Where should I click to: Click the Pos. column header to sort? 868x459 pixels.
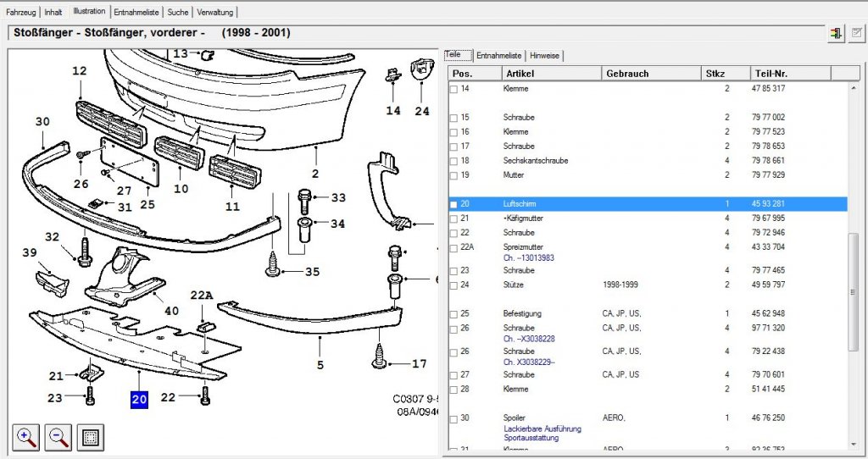pyautogui.click(x=475, y=73)
